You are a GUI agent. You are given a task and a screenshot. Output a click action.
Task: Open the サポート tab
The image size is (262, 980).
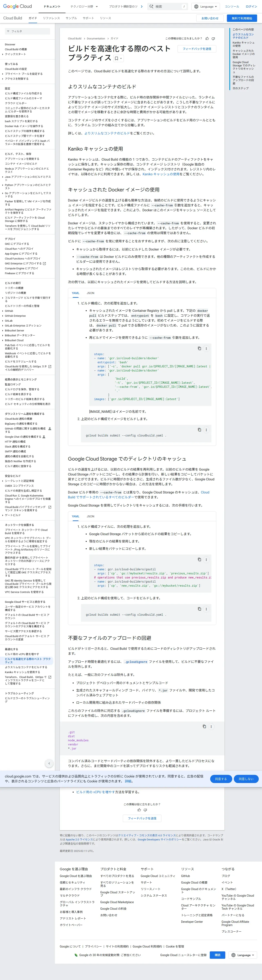pos(88,18)
